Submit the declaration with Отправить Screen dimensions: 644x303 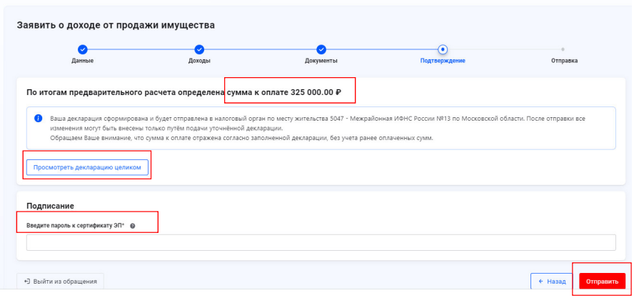coord(602,282)
